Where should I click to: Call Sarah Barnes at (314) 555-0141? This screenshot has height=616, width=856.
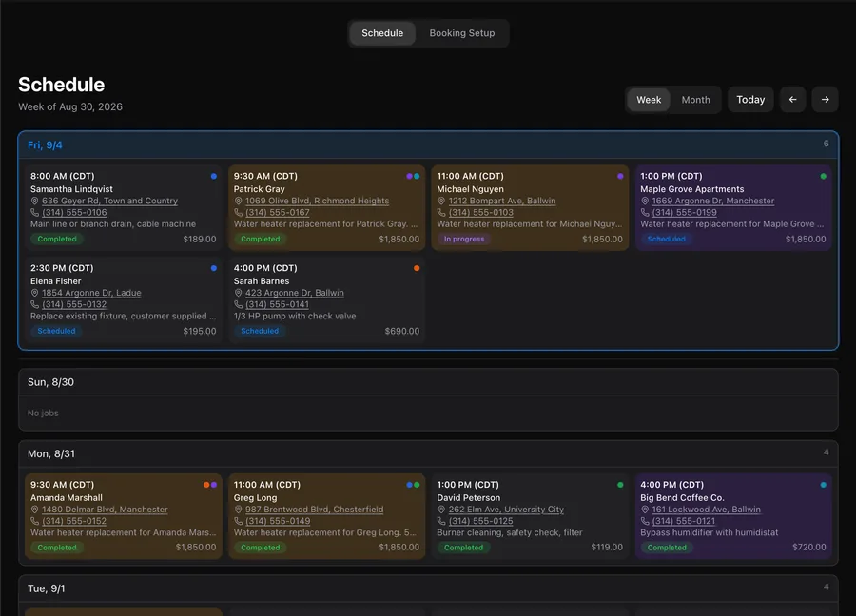pos(278,304)
